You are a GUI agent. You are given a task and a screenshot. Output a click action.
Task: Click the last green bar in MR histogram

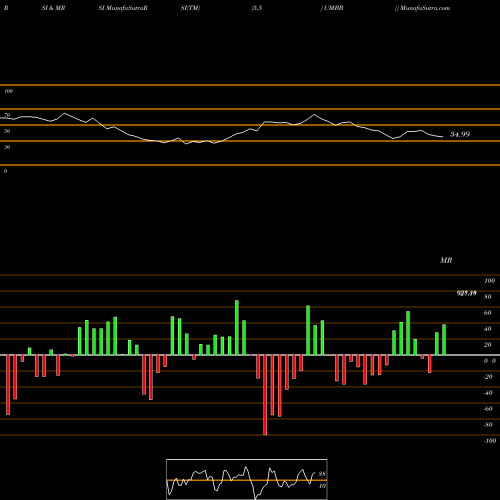click(x=444, y=340)
